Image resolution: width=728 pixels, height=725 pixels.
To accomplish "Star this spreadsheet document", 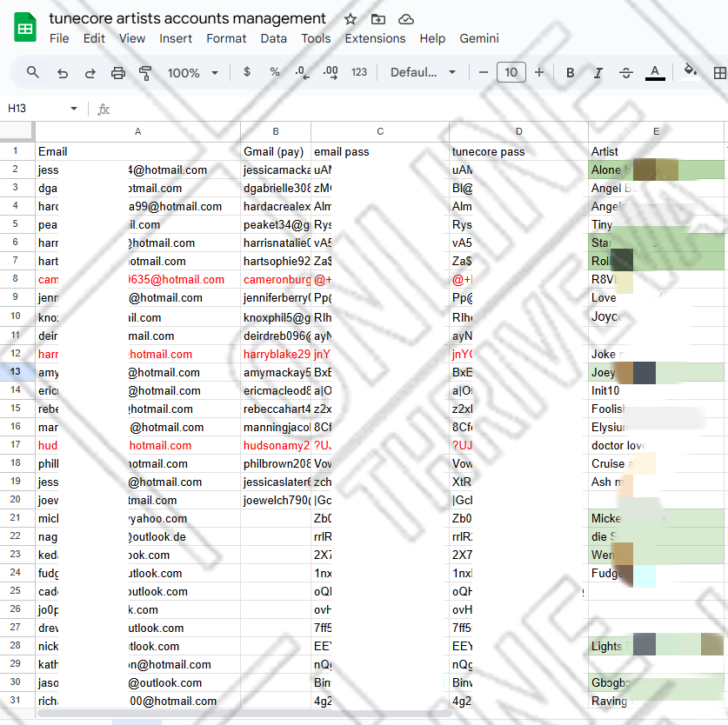I will coord(351,19).
